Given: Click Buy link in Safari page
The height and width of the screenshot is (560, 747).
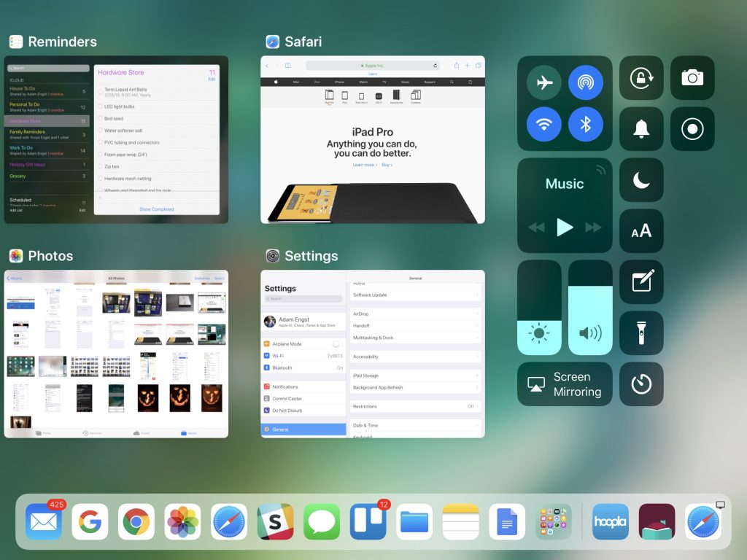Looking at the screenshot, I should pyautogui.click(x=387, y=165).
